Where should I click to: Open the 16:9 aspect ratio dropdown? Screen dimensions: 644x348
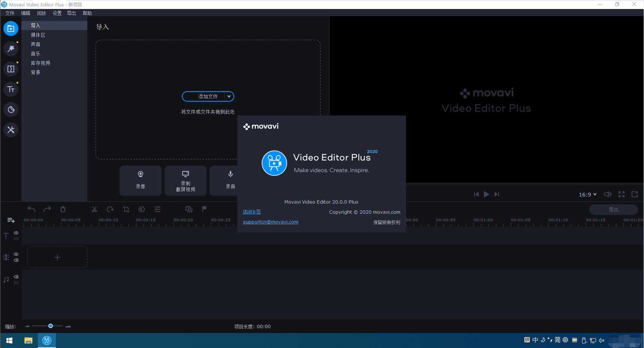click(587, 194)
